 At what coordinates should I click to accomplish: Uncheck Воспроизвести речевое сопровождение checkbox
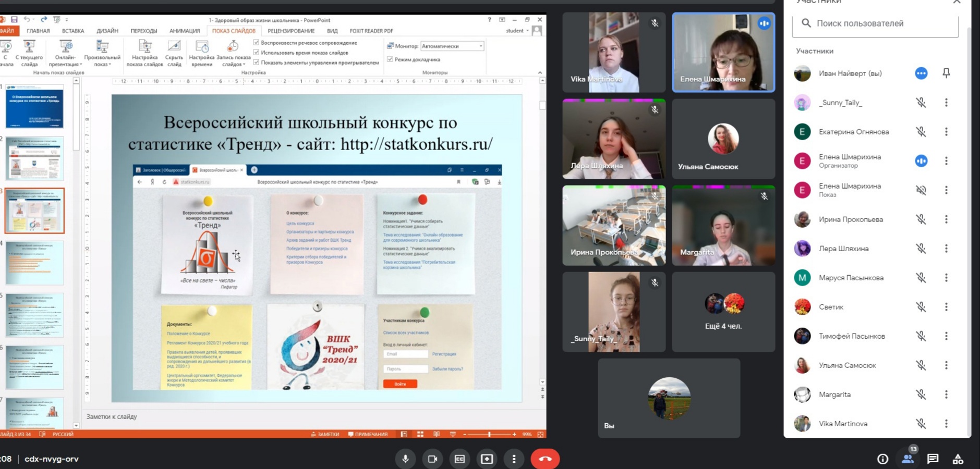tap(257, 43)
